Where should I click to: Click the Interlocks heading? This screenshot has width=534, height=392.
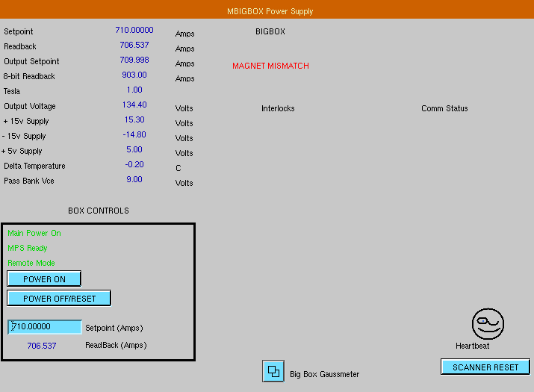click(278, 109)
